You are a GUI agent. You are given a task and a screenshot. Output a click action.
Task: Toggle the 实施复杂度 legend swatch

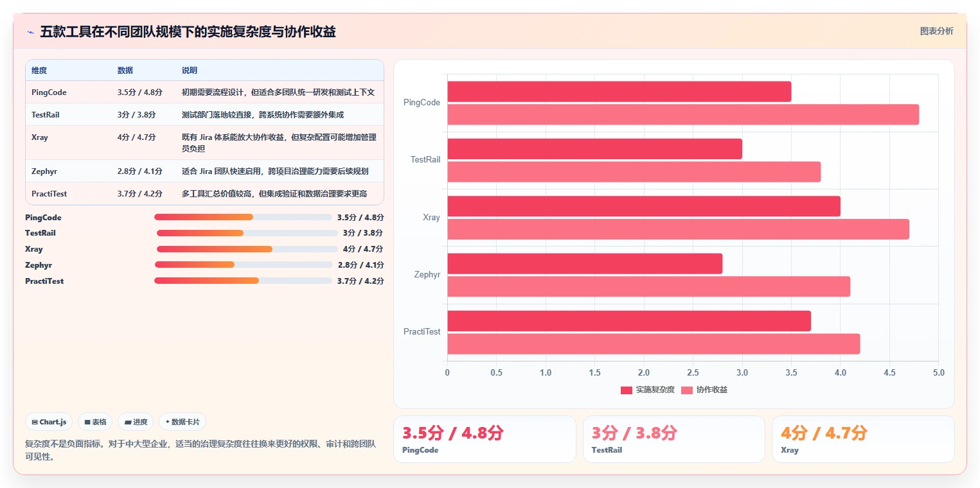pos(627,390)
